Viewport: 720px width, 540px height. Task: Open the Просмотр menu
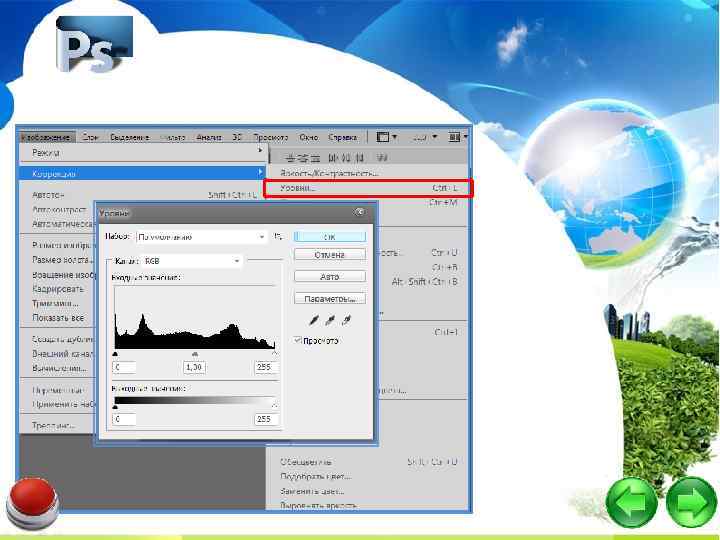click(271, 137)
